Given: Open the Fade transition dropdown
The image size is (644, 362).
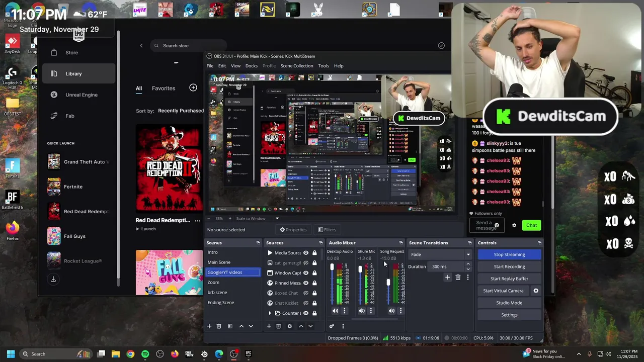Looking at the screenshot, I should 440,254.
